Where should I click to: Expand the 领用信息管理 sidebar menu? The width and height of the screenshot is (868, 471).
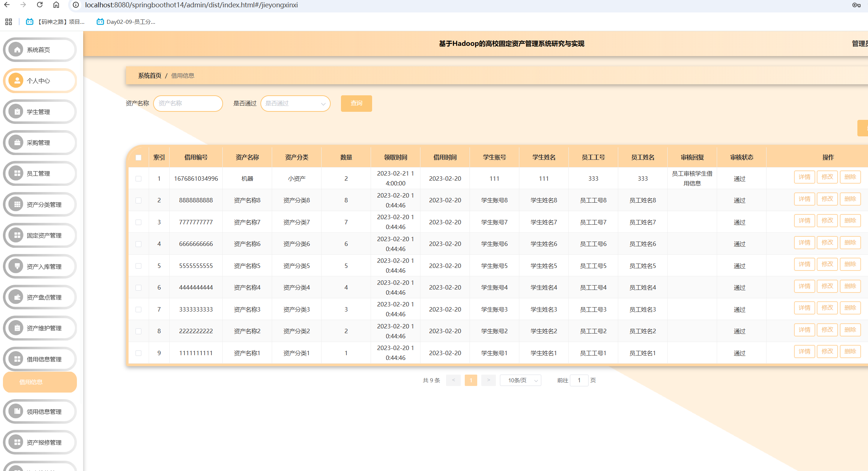(x=40, y=411)
